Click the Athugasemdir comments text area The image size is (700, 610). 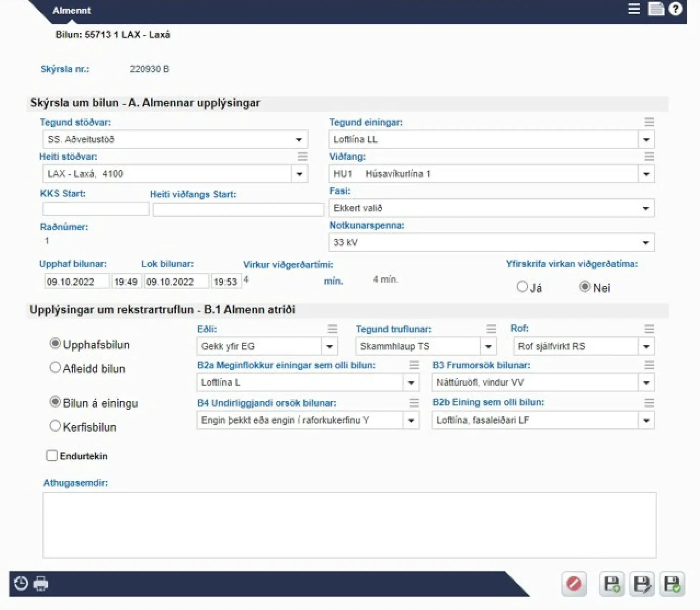coord(350,525)
